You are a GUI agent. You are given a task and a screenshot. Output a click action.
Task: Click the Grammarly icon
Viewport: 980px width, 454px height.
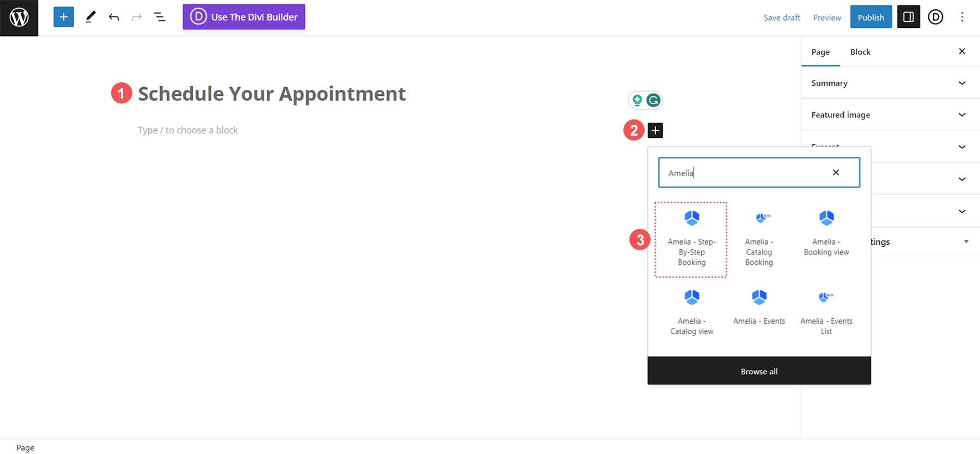653,100
